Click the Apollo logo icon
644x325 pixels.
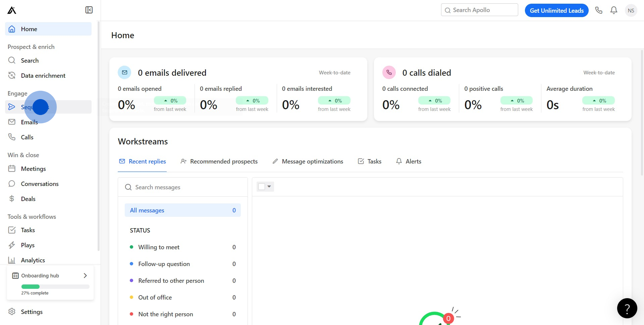pos(12,10)
